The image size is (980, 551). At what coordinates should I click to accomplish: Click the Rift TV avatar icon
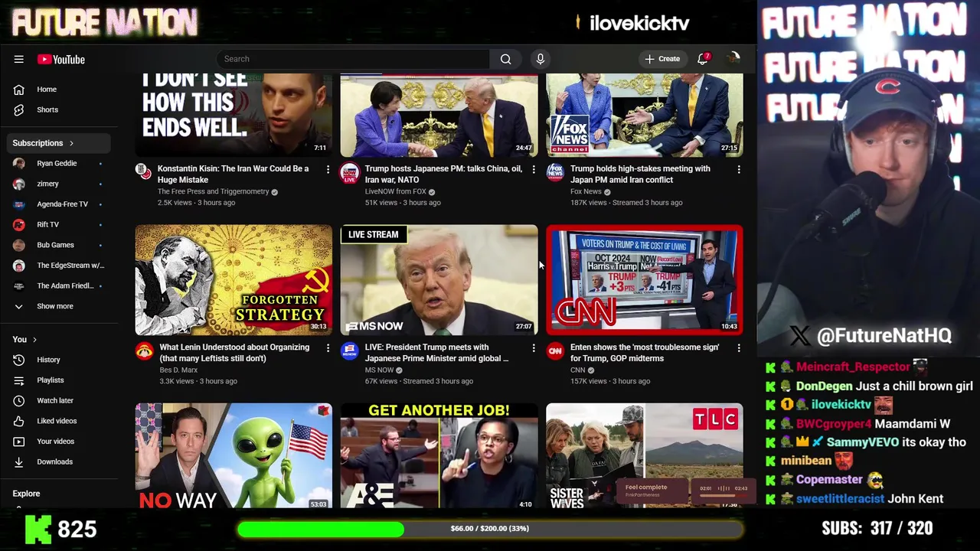tap(19, 224)
